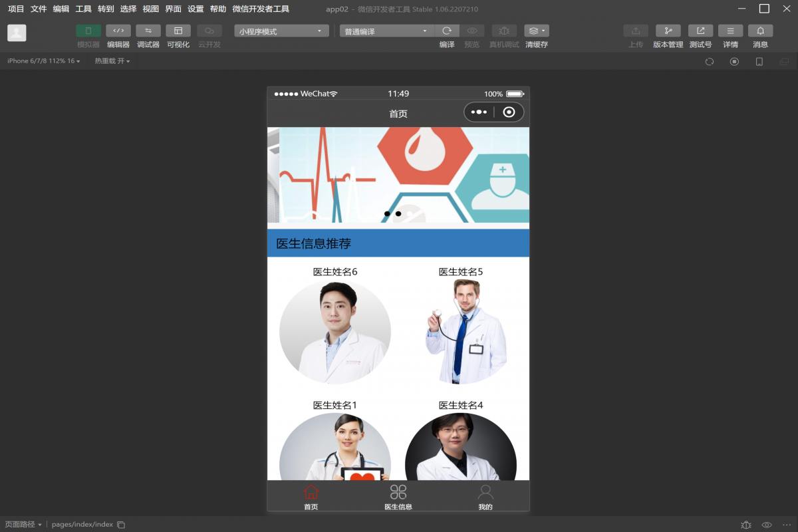
Task: Open the Version Management icon
Action: click(668, 31)
